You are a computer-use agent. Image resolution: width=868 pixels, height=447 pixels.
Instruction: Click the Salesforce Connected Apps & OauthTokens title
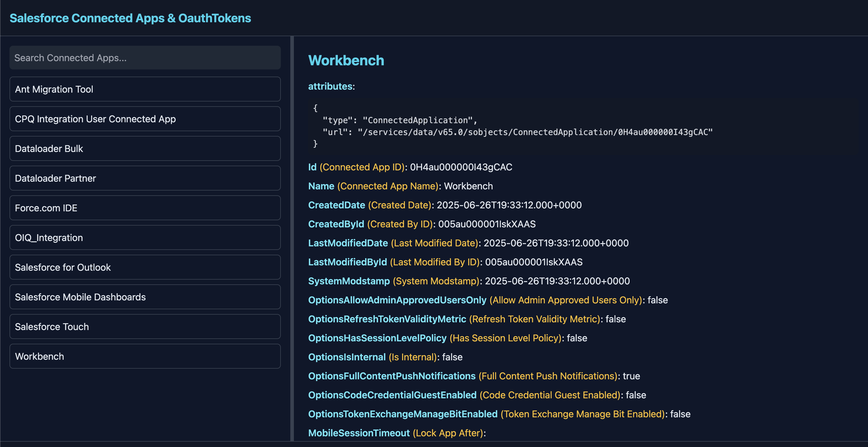(130, 18)
